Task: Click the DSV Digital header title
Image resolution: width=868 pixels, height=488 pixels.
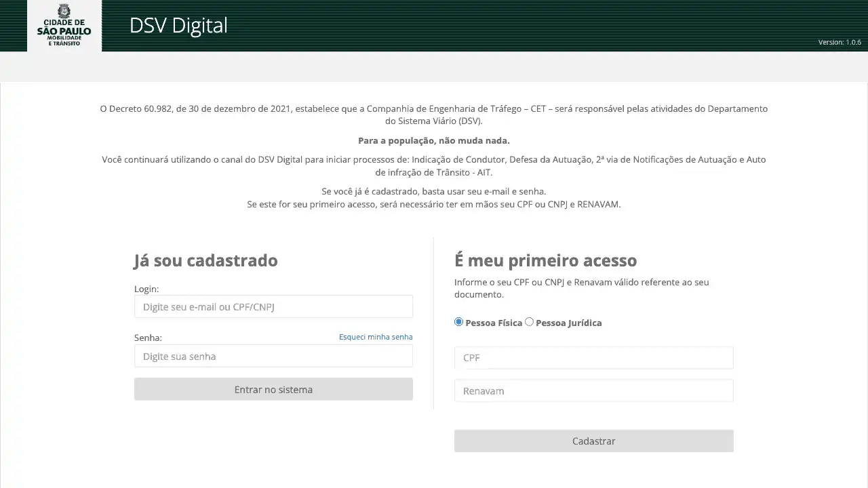Action: coord(178,26)
